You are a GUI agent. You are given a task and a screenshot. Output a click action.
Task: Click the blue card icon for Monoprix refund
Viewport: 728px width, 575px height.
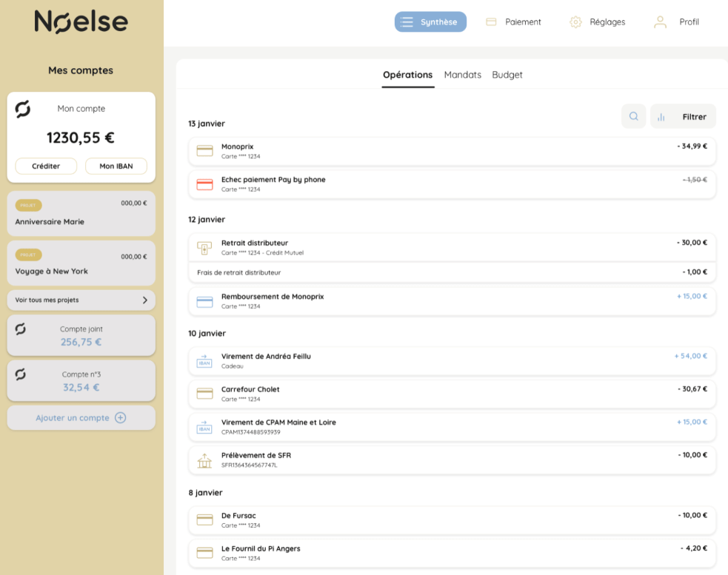(204, 301)
